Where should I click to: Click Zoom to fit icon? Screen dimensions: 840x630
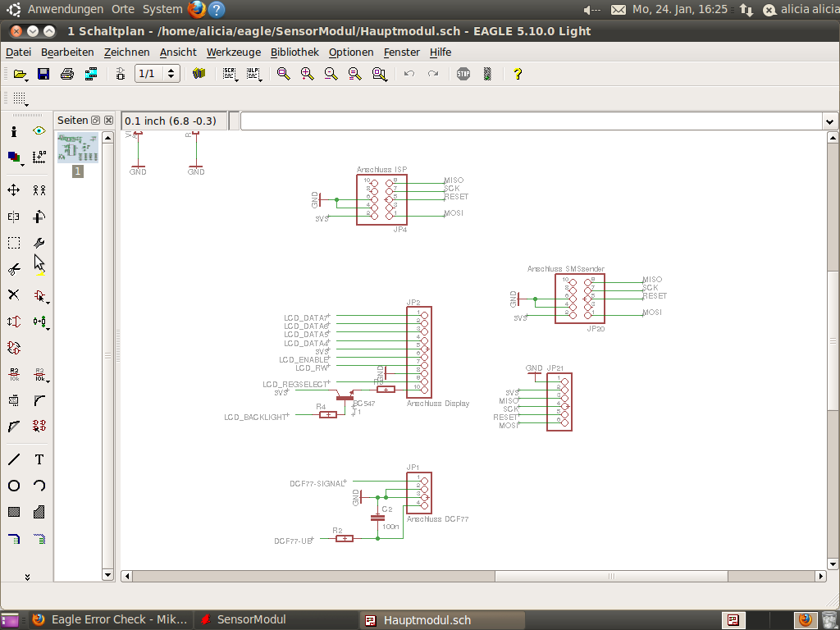[x=283, y=74]
